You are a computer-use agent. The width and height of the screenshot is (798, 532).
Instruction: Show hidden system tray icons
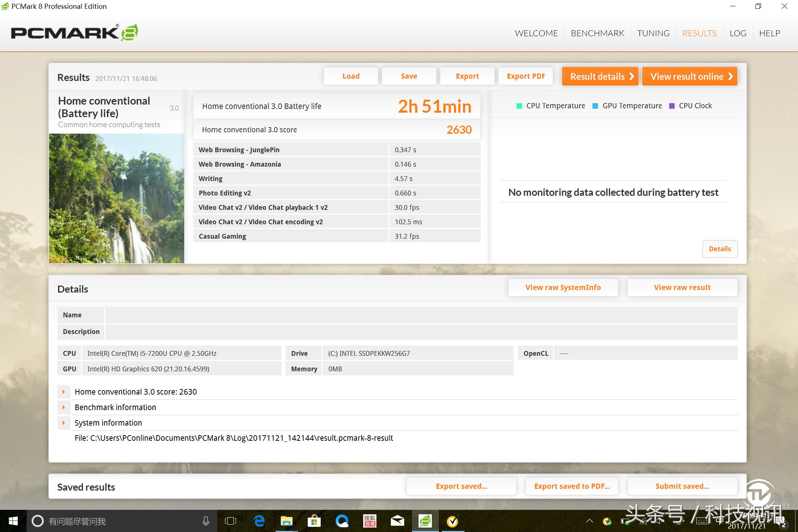tap(590, 521)
